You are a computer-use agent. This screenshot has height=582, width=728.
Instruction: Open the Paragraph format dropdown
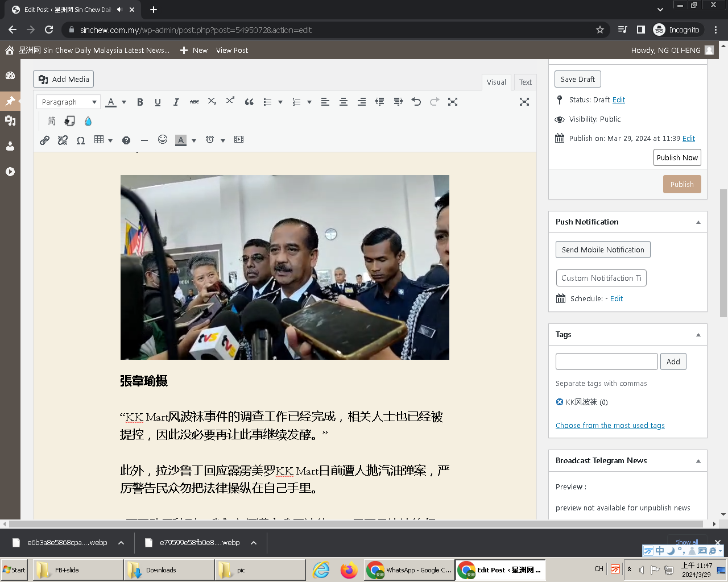pyautogui.click(x=68, y=102)
